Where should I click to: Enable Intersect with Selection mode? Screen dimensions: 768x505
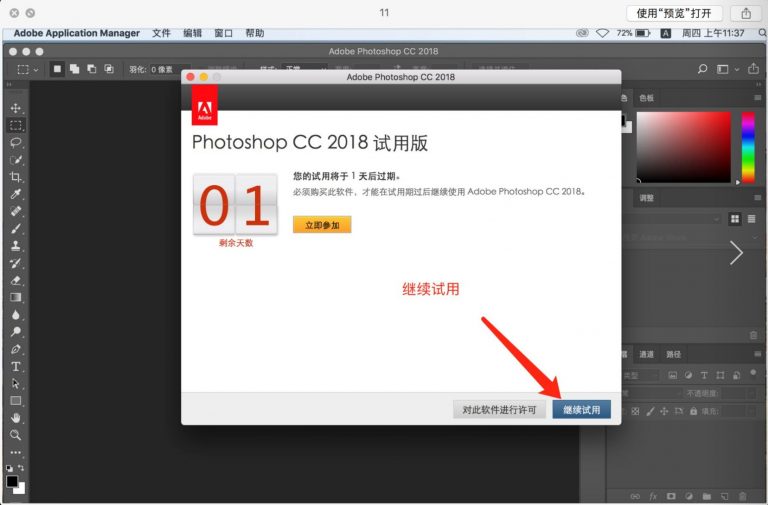click(x=109, y=69)
